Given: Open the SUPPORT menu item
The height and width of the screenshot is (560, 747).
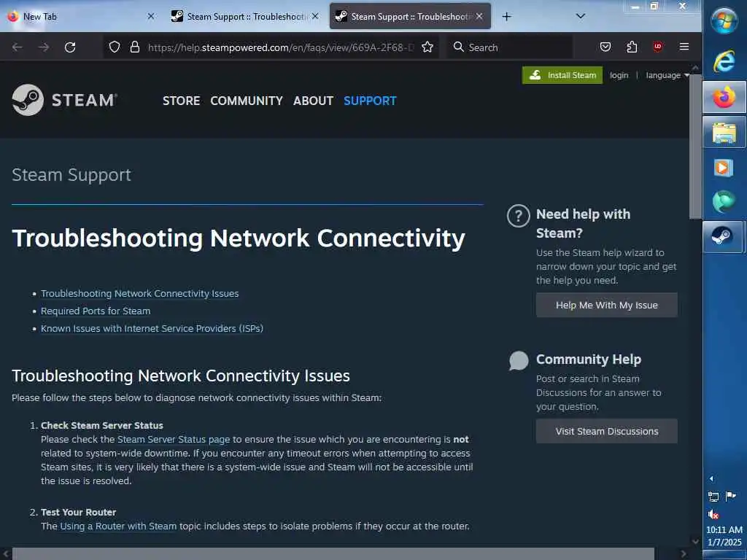Looking at the screenshot, I should coord(370,101).
